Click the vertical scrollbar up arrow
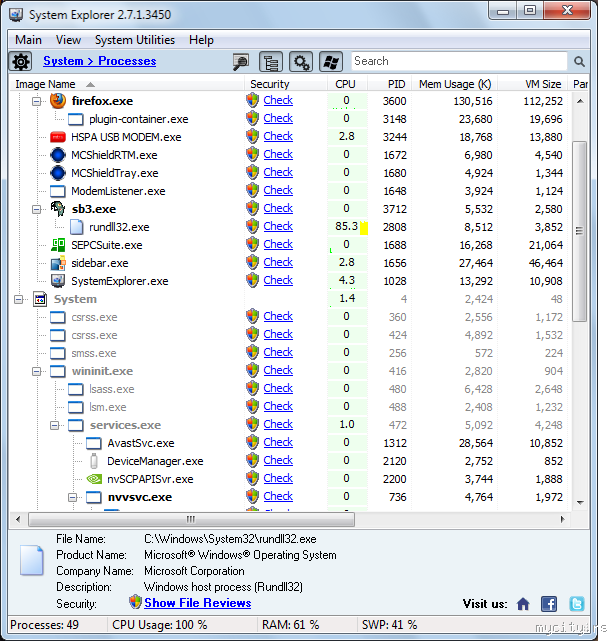 point(580,101)
